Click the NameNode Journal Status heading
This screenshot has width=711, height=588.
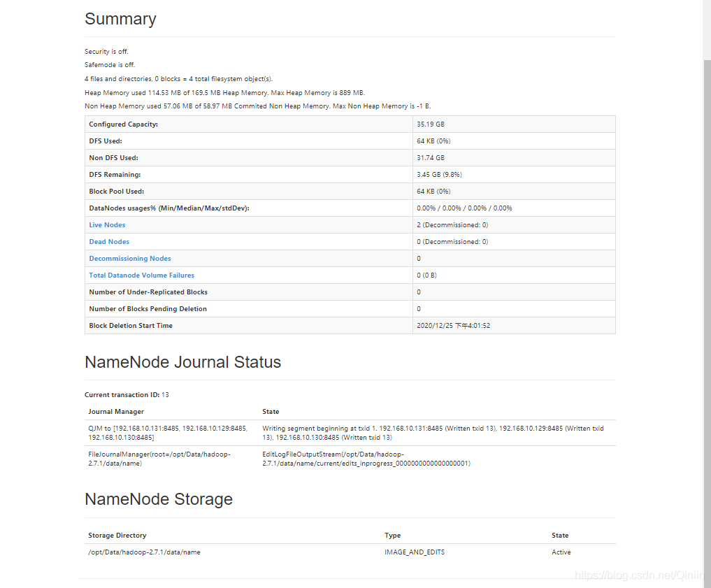tap(182, 362)
